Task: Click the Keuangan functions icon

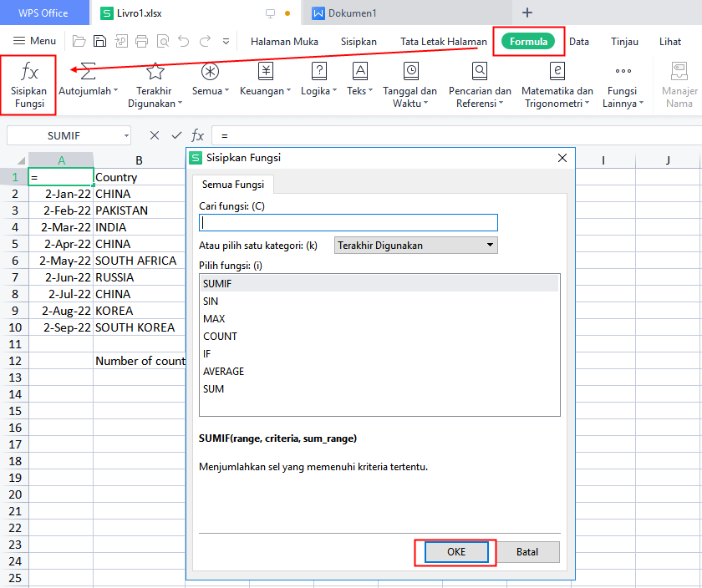Action: pos(266,71)
